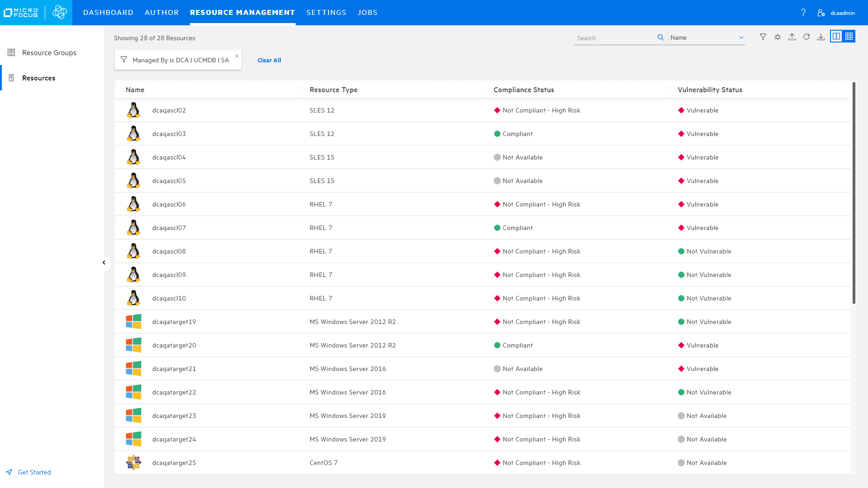
Task: Switch to split-pane view mode
Action: [x=836, y=36]
